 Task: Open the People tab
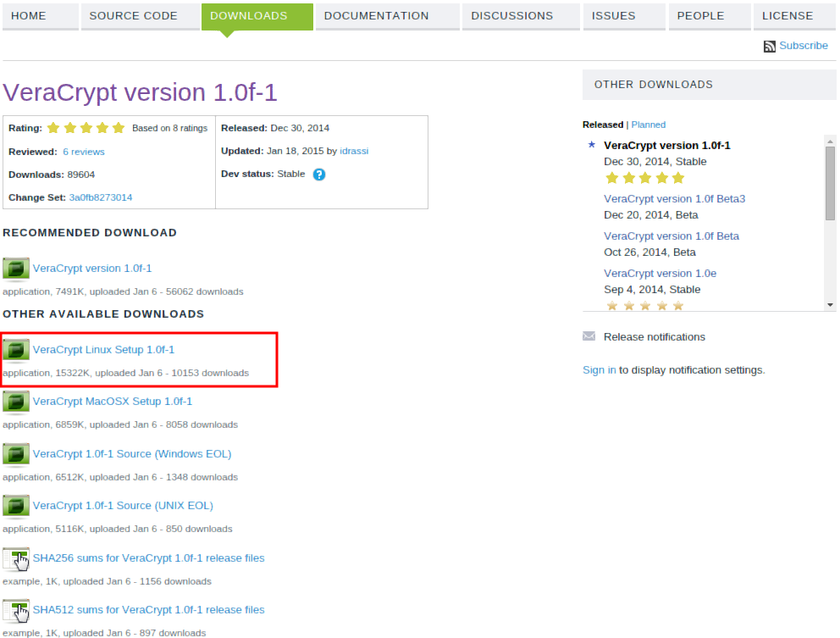click(x=710, y=16)
